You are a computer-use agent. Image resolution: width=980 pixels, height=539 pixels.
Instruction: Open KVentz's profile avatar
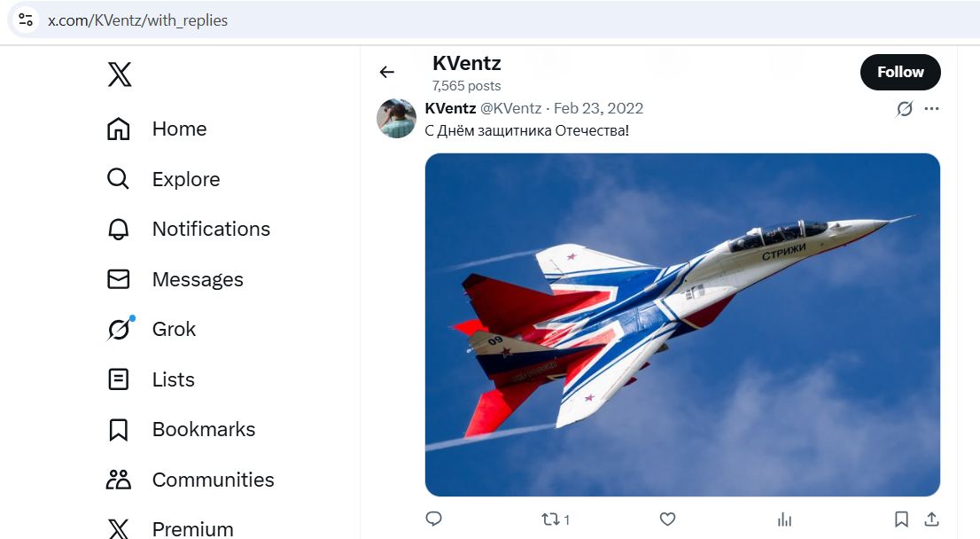coord(396,118)
